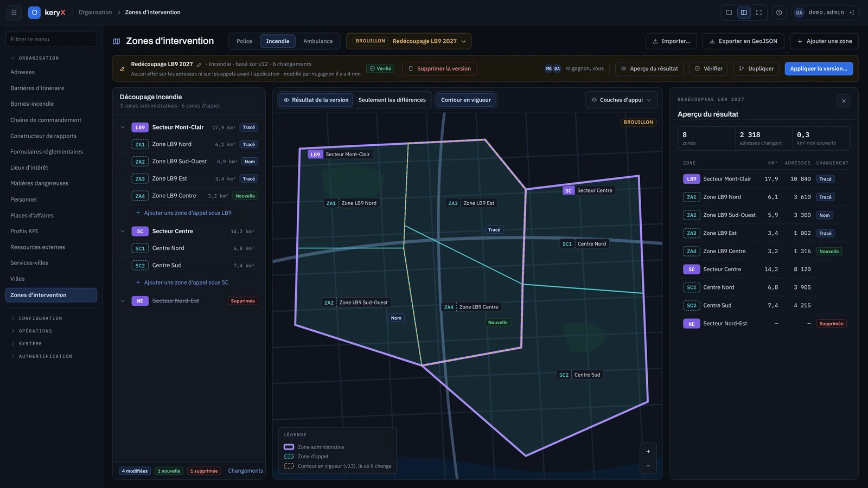Click in the Filtrer le menu field
The height and width of the screenshot is (488, 868).
(51, 39)
